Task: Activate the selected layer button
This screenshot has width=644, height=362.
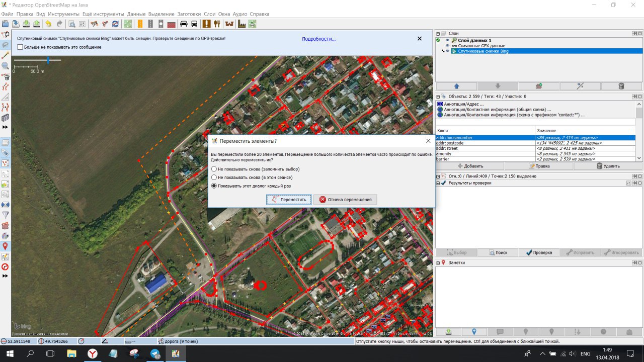Action: point(539,86)
